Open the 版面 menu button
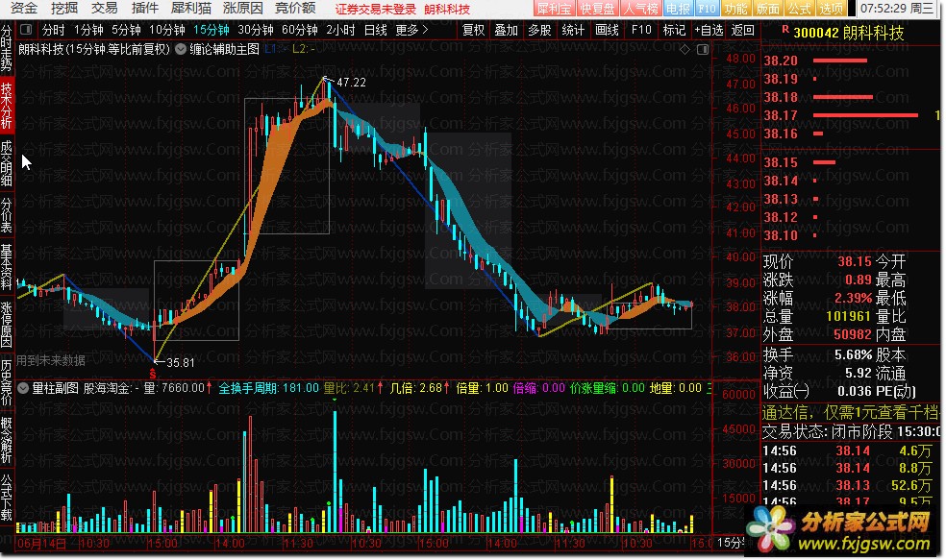Screen dimensions: 946x560 click(767, 9)
